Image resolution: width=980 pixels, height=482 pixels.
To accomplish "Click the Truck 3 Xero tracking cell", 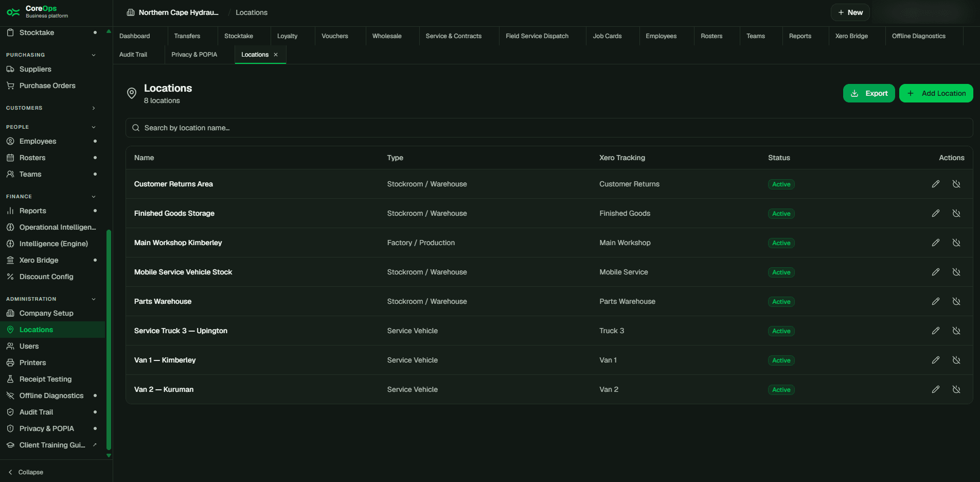I will click(x=612, y=331).
